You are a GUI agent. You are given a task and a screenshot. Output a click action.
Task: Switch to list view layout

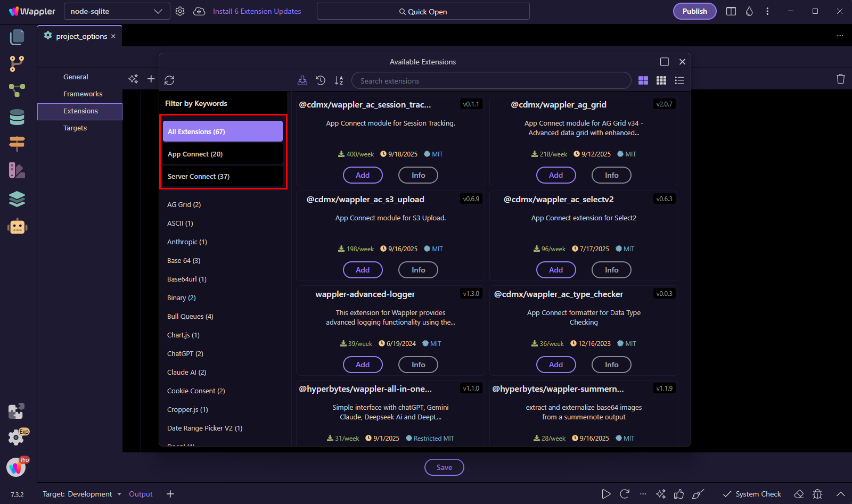pos(679,80)
